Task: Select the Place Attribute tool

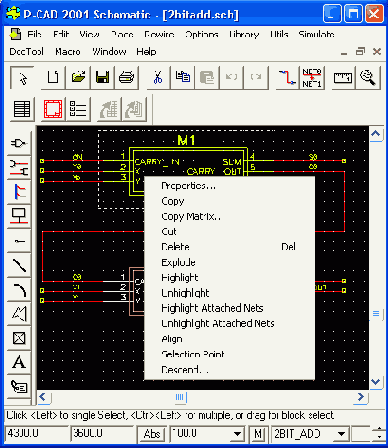Action: click(x=19, y=387)
